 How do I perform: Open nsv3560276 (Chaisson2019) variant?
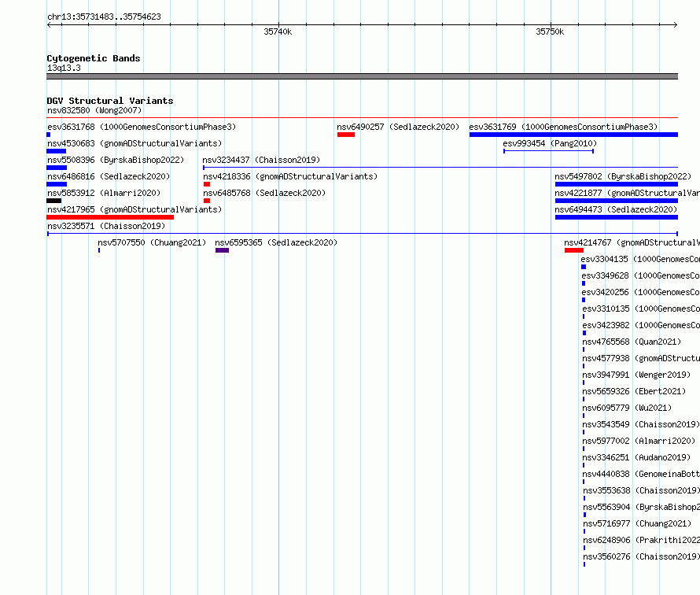(642, 556)
